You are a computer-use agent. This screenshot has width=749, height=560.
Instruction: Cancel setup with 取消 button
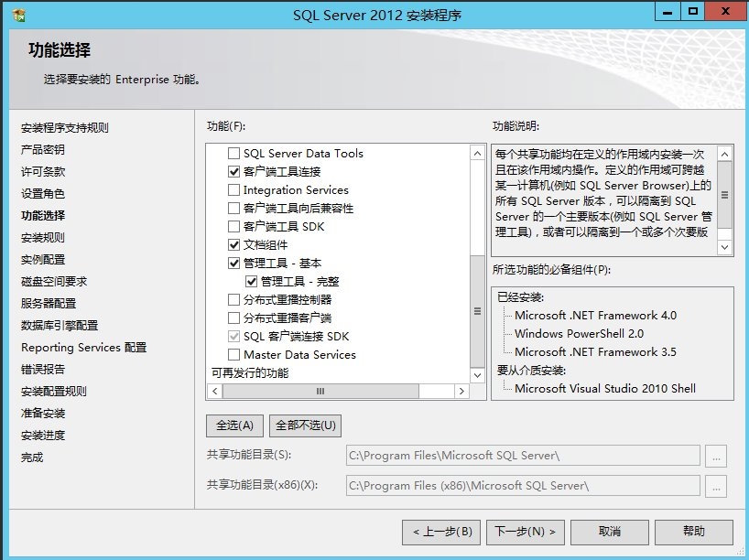click(x=610, y=532)
